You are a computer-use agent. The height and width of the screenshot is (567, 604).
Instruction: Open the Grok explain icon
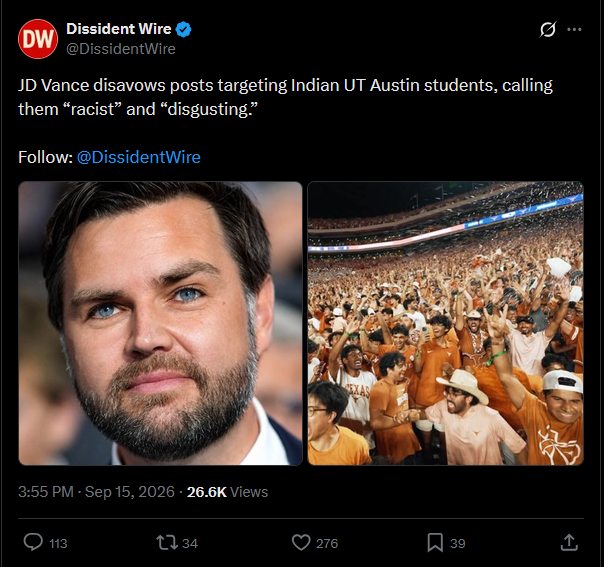coord(548,29)
